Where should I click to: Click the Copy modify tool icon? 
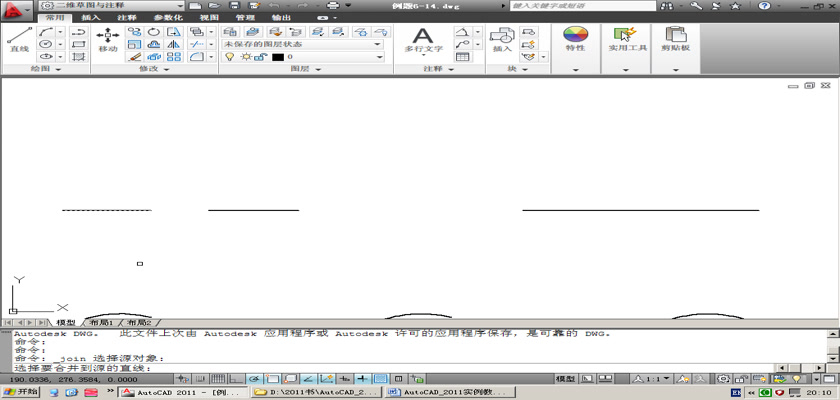[x=134, y=32]
